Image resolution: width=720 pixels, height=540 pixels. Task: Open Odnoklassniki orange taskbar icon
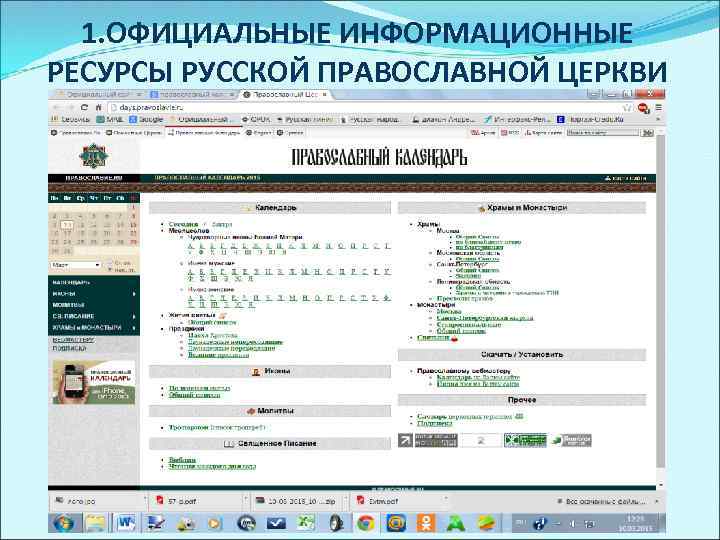(x=426, y=523)
